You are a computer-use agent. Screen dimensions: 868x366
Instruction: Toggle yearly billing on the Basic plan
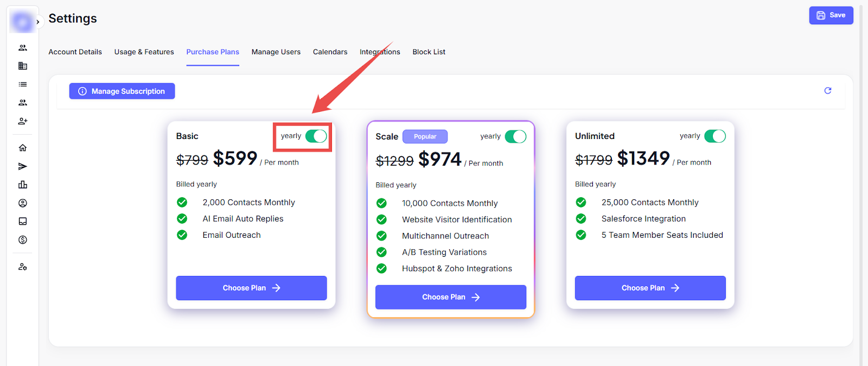click(316, 136)
